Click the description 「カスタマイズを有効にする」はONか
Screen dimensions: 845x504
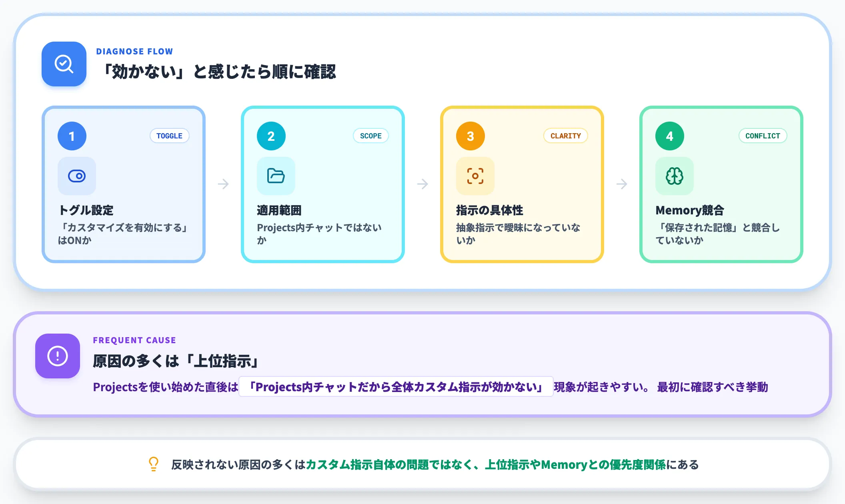(x=124, y=234)
